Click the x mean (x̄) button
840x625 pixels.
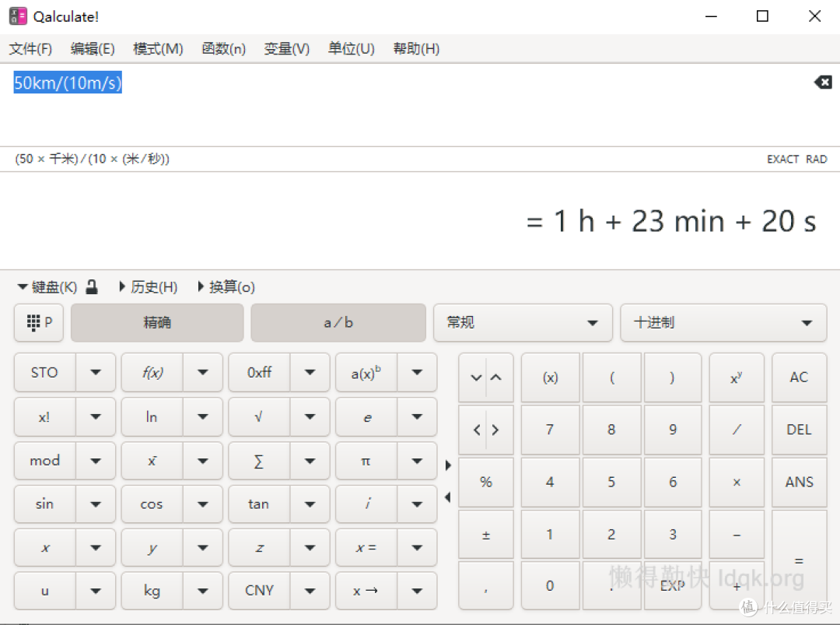point(152,461)
